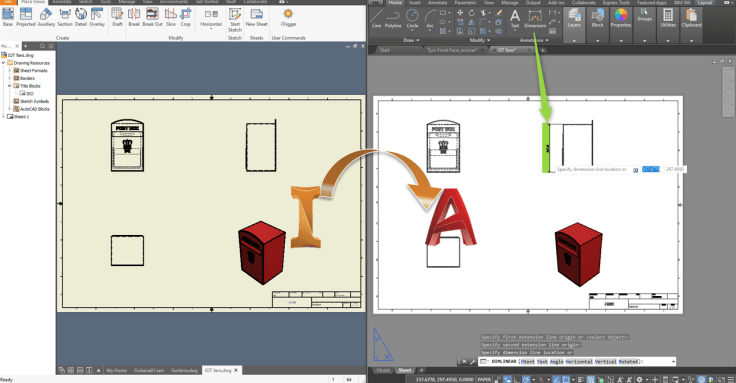Viewport: 736px width, 383px height.
Task: Open the Inventor File menu
Action: [x=8, y=2]
